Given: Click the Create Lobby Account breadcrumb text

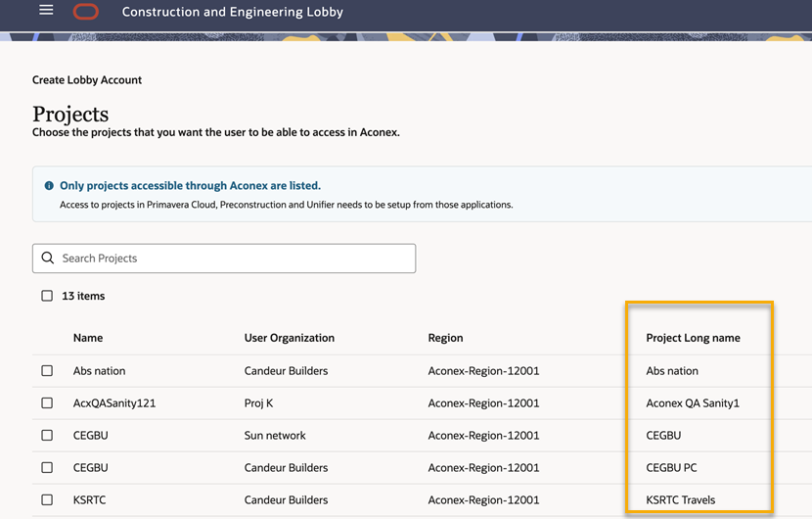Looking at the screenshot, I should (87, 80).
